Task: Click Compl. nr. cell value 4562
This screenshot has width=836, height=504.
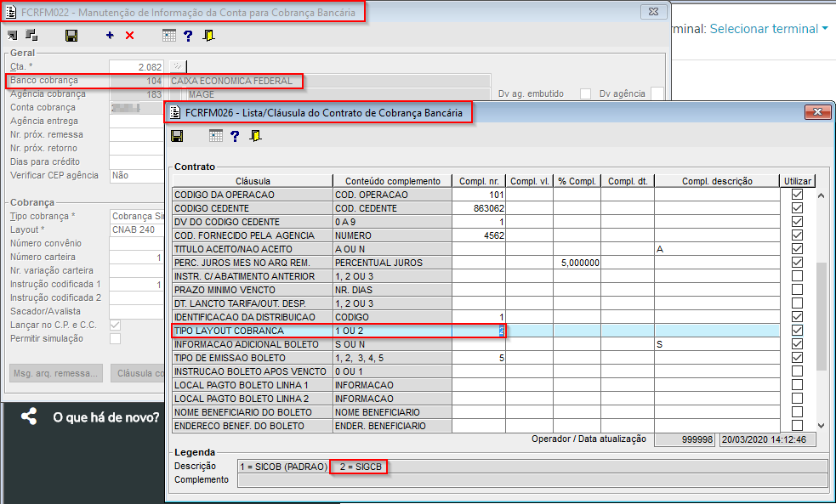Action: pyautogui.click(x=479, y=235)
